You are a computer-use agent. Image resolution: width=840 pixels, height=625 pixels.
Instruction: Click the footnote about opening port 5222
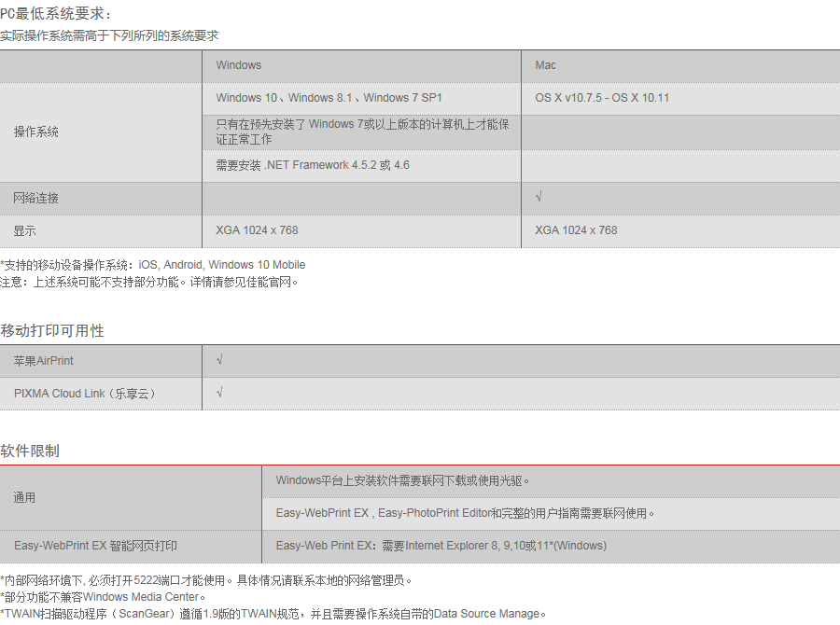pyautogui.click(x=205, y=580)
